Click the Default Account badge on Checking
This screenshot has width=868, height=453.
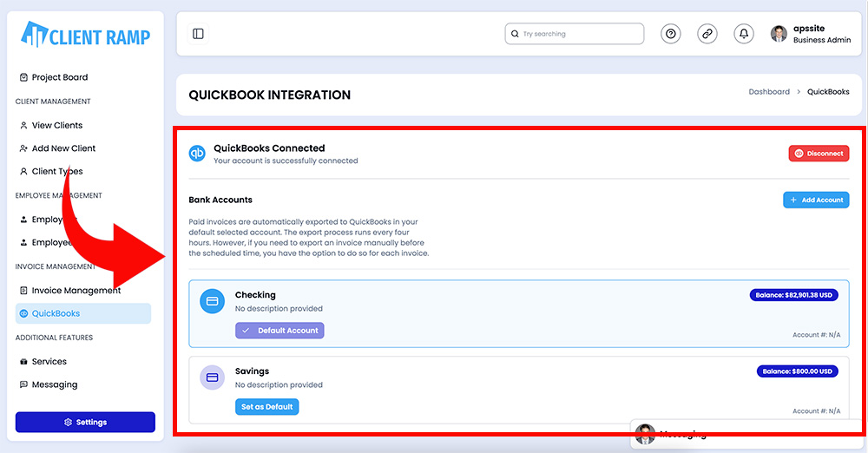pos(279,331)
